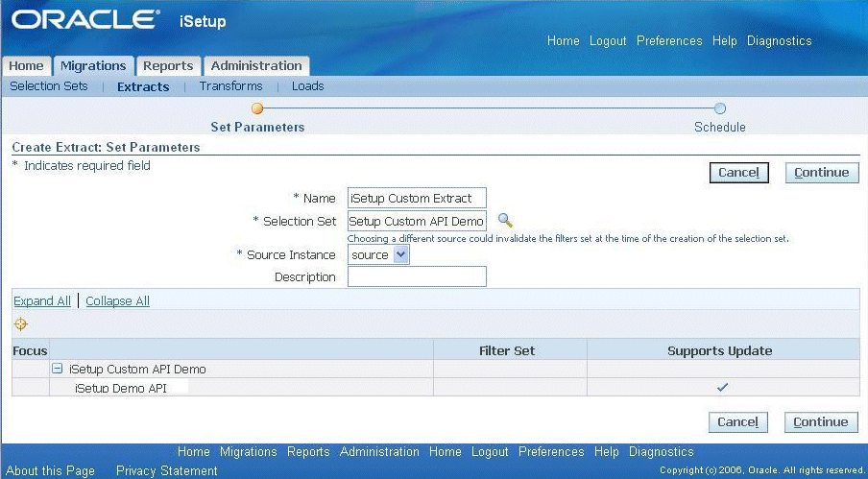Click the Focus column header
This screenshot has height=479, width=868.
tap(30, 350)
